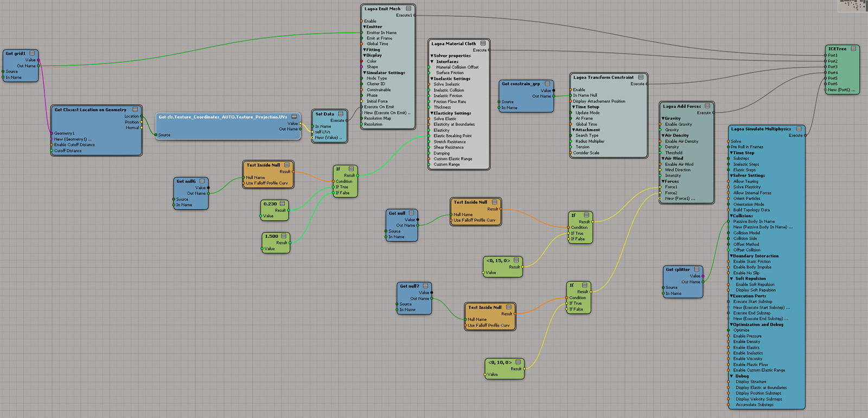Viewport: 868px width, 418px height.
Task: Click the Lagoa Simulate Multiphysics header icon
Action: [799, 129]
